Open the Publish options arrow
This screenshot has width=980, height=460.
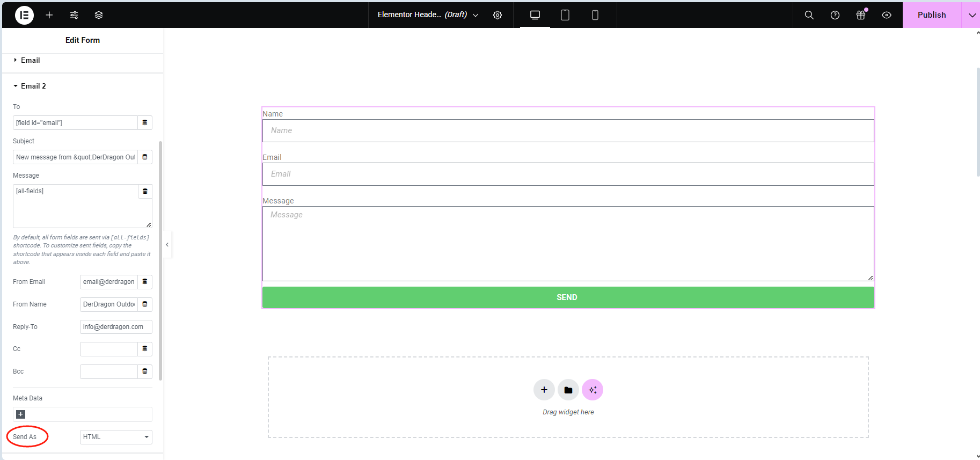pos(971,15)
